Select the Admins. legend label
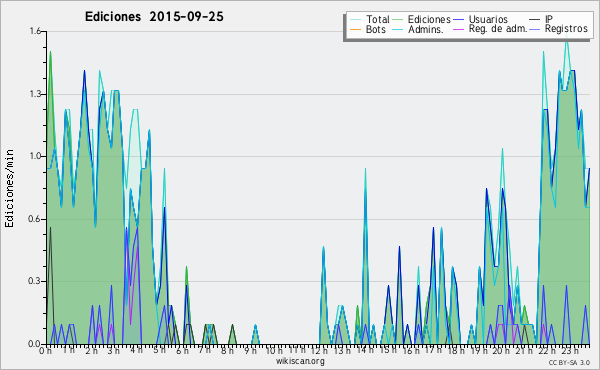The image size is (600, 370). coord(426,29)
